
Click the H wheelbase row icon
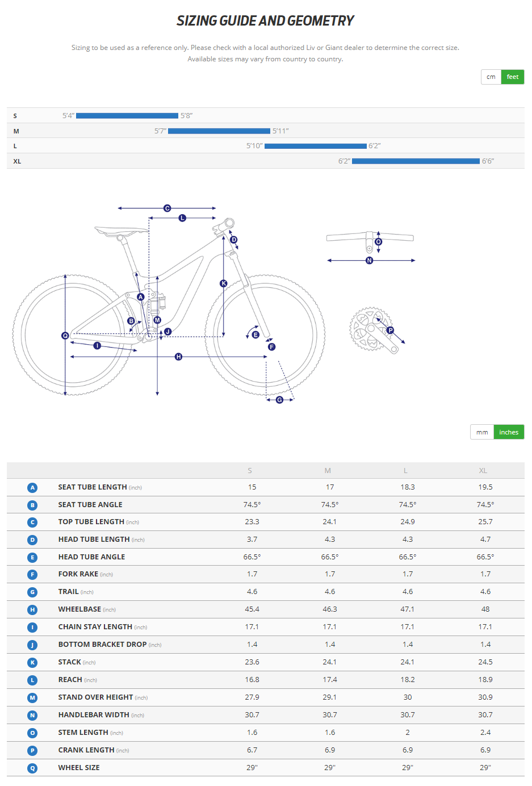coord(32,609)
